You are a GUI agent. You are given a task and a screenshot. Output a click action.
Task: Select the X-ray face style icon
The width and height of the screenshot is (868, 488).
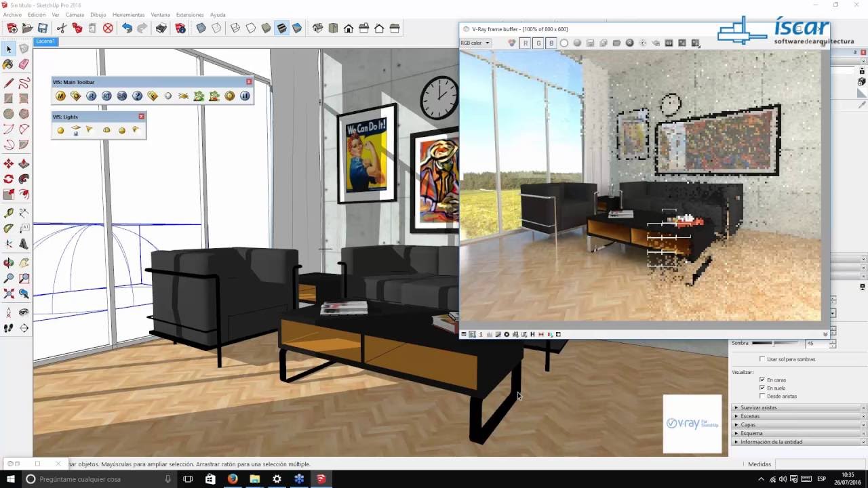pos(201,28)
